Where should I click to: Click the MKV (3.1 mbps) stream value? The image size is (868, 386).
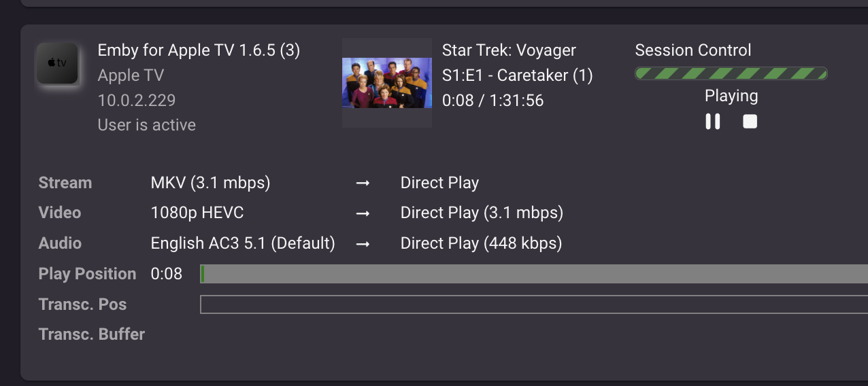click(210, 183)
